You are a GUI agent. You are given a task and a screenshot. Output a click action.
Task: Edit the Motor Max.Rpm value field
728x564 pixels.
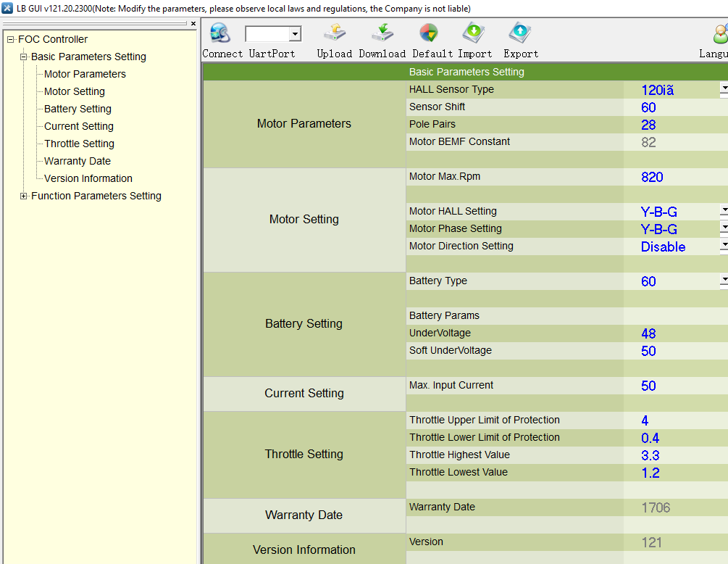674,177
